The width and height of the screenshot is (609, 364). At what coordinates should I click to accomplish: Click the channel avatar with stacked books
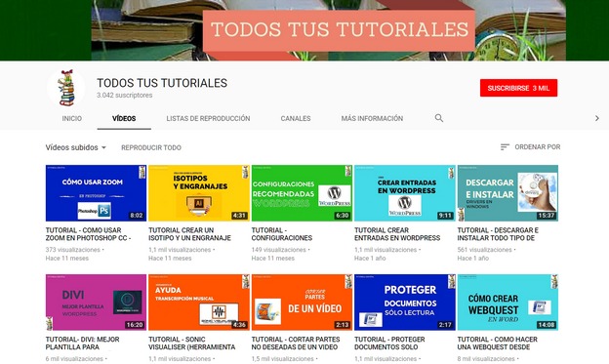tap(66, 88)
